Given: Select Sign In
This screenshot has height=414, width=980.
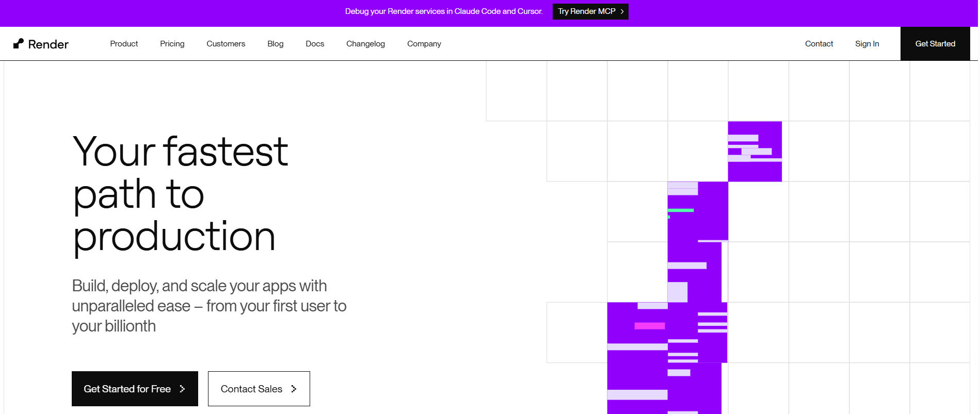Looking at the screenshot, I should point(866,44).
